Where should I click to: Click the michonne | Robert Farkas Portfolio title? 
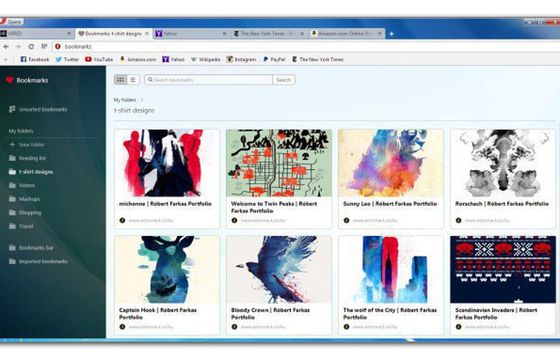[165, 204]
